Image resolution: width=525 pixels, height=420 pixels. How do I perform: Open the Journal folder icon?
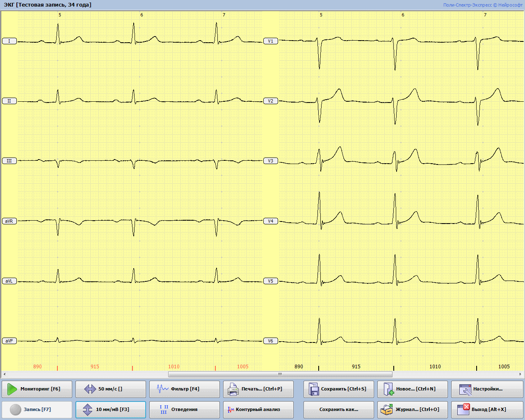pyautogui.click(x=387, y=409)
